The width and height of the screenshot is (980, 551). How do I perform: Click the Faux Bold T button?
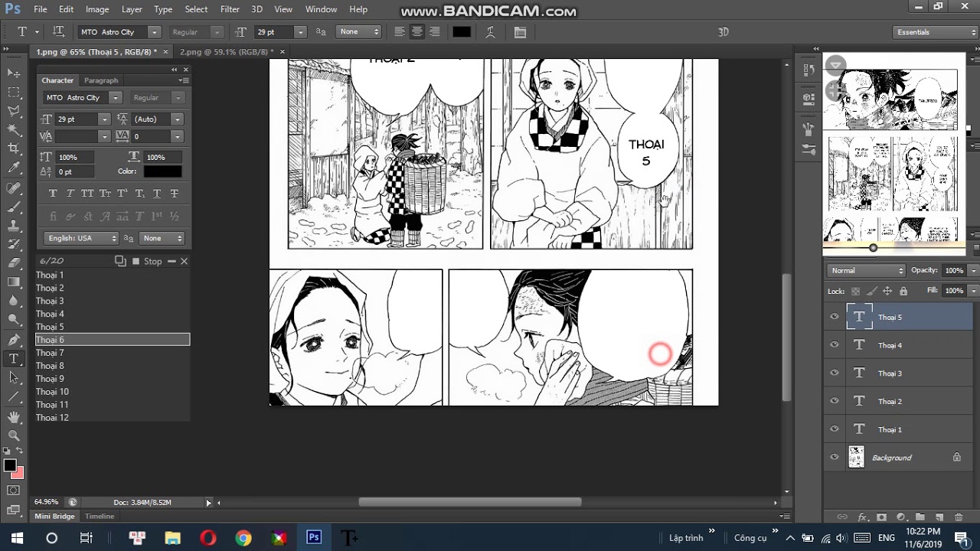click(x=53, y=194)
